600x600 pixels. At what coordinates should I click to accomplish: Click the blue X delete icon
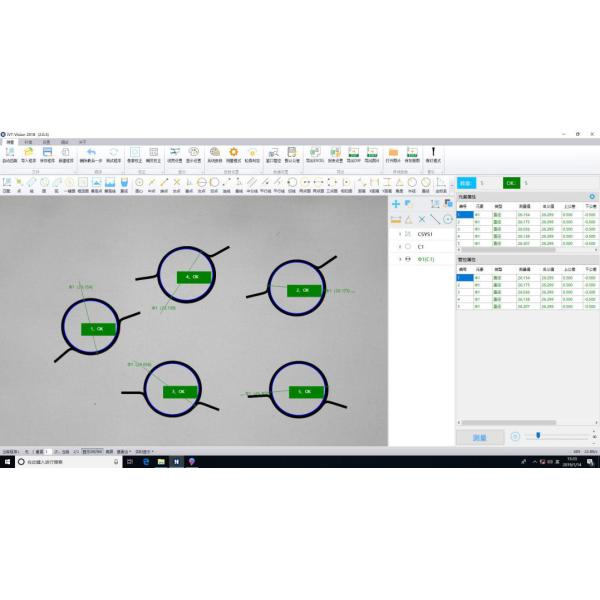coord(422,218)
